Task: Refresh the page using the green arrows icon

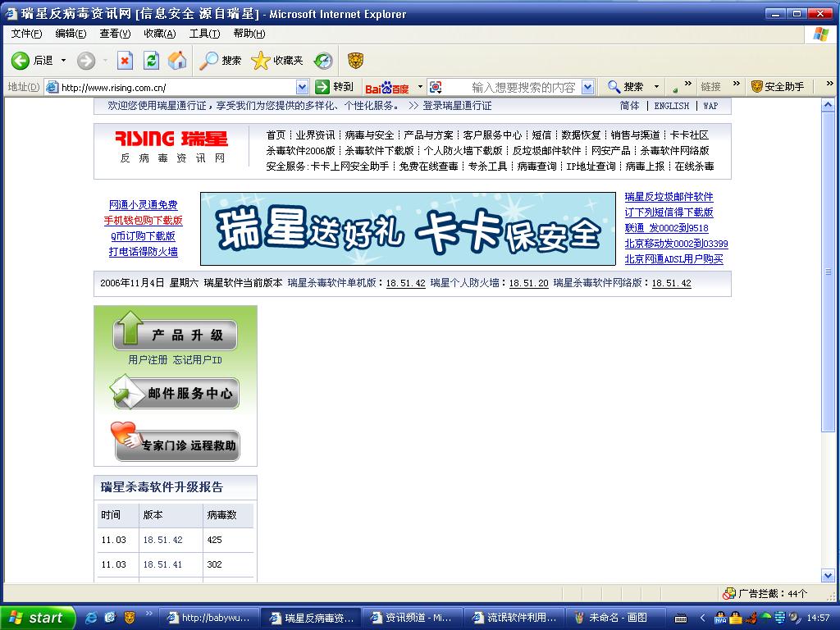Action: click(x=152, y=61)
